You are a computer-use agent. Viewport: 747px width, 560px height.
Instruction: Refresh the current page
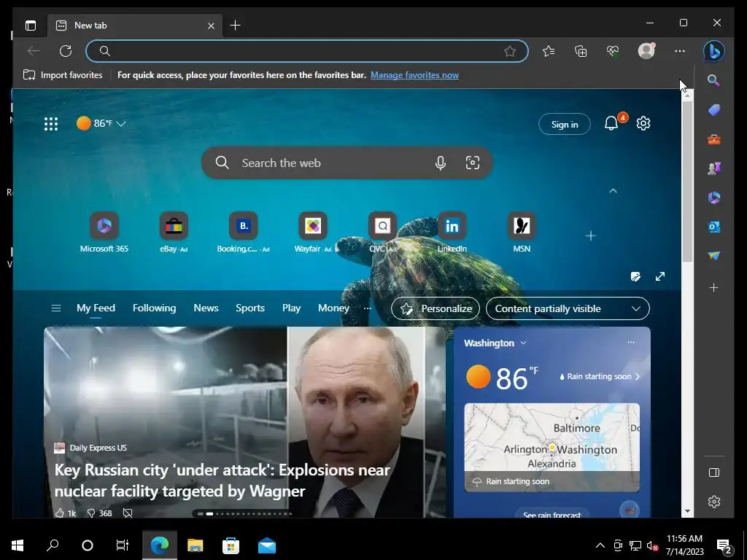coord(65,51)
